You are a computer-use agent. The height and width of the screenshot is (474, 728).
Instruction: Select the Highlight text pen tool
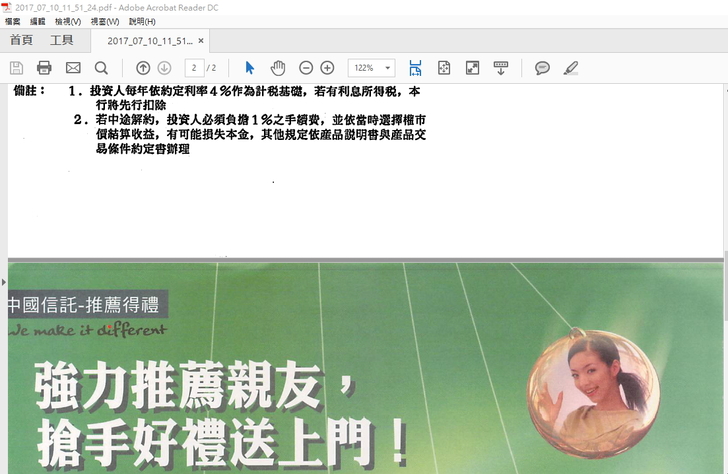(x=571, y=68)
